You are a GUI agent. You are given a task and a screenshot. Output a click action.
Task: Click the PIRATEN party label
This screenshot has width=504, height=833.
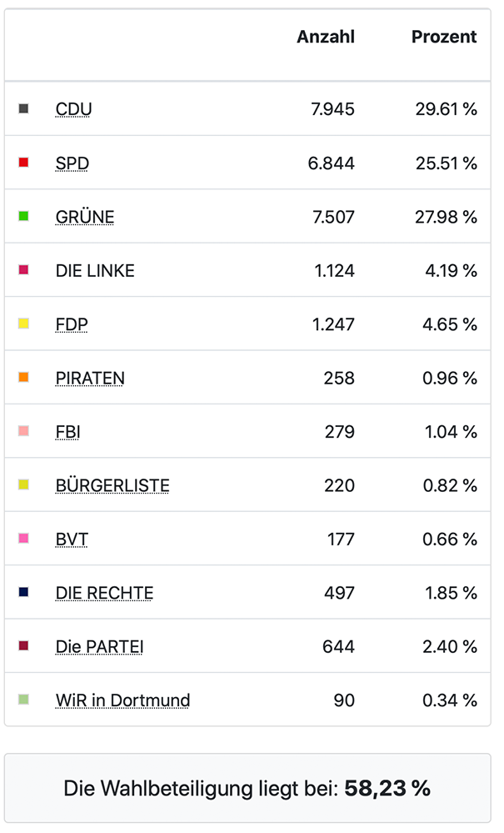[x=90, y=379]
